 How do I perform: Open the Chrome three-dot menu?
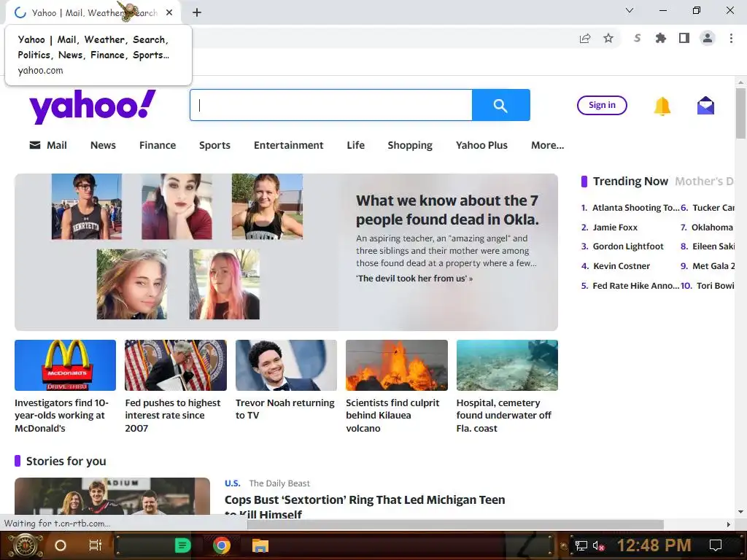pyautogui.click(x=731, y=38)
